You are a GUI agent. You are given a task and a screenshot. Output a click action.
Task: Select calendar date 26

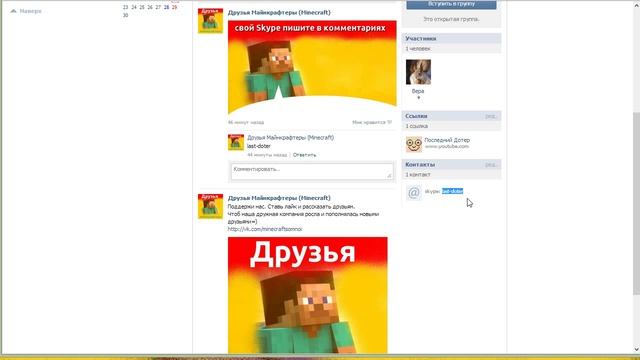150,7
